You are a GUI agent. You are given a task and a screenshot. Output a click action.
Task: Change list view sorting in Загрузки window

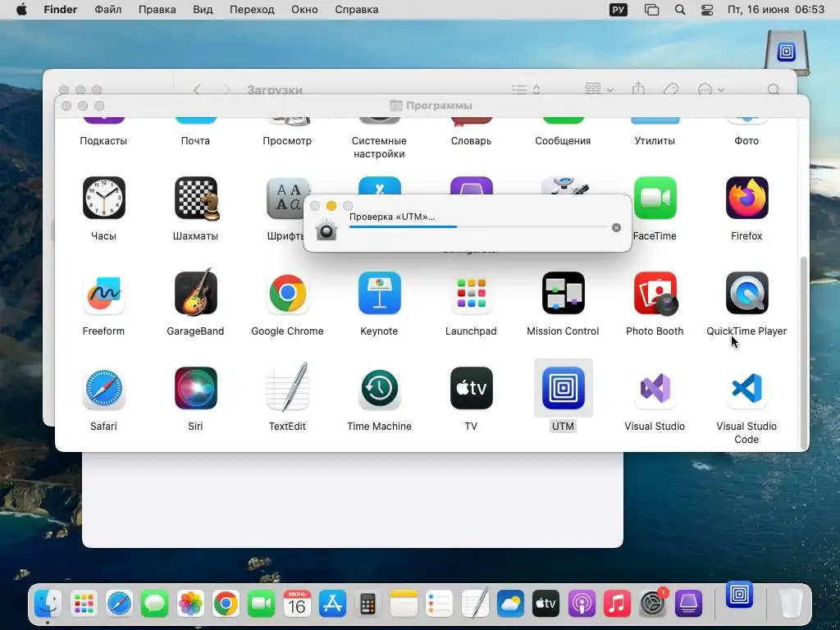(526, 89)
